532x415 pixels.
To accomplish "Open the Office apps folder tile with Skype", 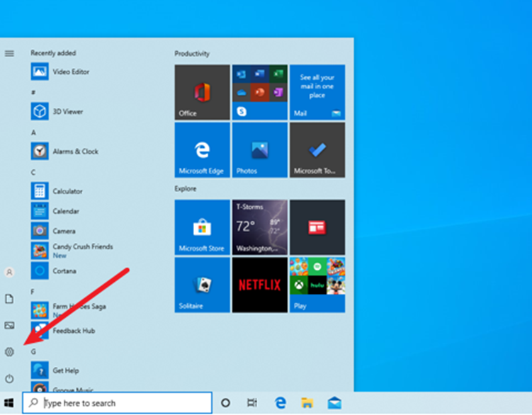I will coord(259,92).
